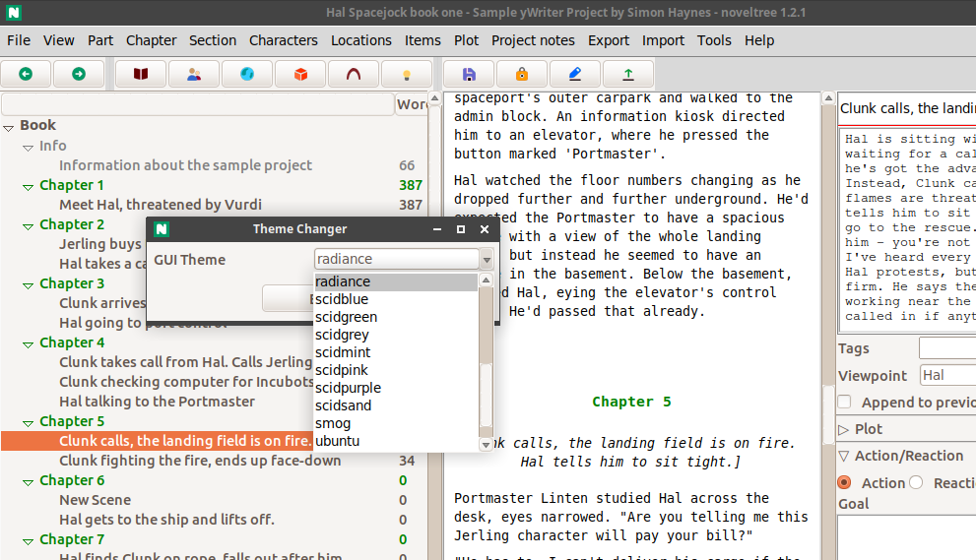Open the Help menu
The image size is (976, 560).
tap(759, 40)
